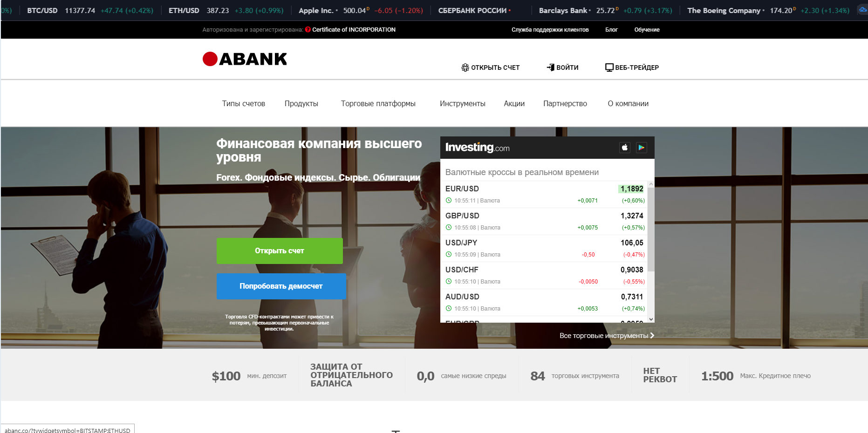Open USD/JPY currency pair
Image resolution: width=868 pixels, height=433 pixels.
pyautogui.click(x=461, y=243)
